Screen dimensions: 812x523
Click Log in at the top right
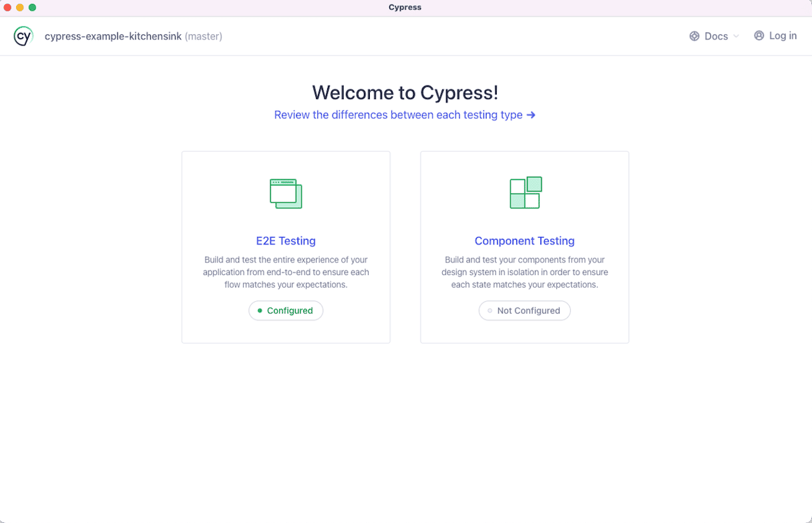coord(783,35)
